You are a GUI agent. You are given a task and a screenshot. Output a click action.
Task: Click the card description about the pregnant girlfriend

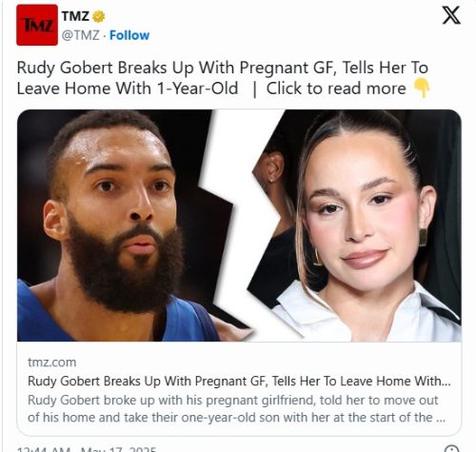(237, 408)
